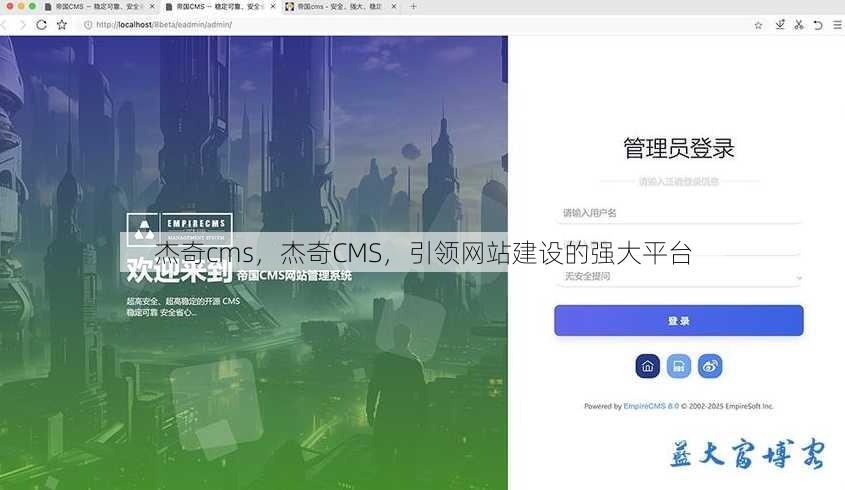This screenshot has height=490, width=845.
Task: Select the active 帝国CMS admin tab
Action: click(x=218, y=6)
